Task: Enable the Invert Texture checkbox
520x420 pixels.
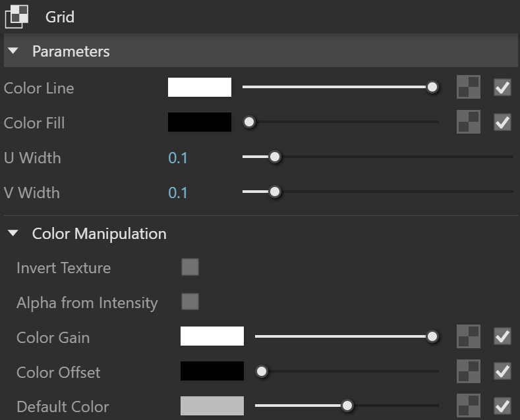Action: coord(190,267)
